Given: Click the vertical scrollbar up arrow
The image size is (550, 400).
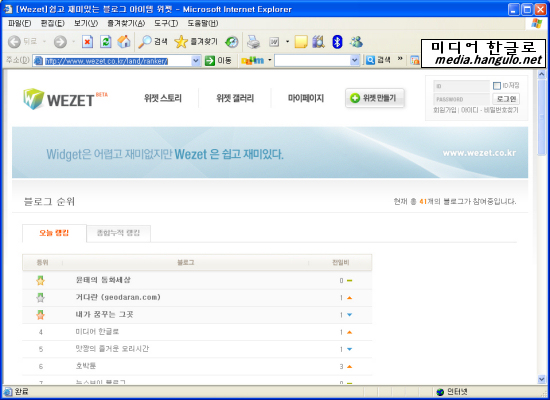Looking at the screenshot, I should [541, 74].
